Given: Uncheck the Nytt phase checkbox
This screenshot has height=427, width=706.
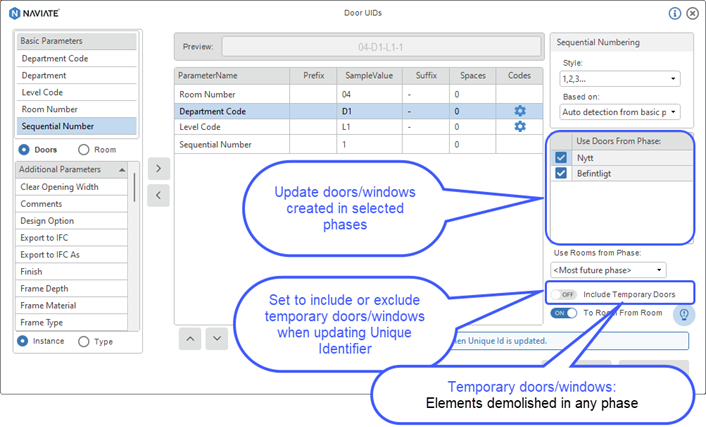Looking at the screenshot, I should (x=561, y=157).
